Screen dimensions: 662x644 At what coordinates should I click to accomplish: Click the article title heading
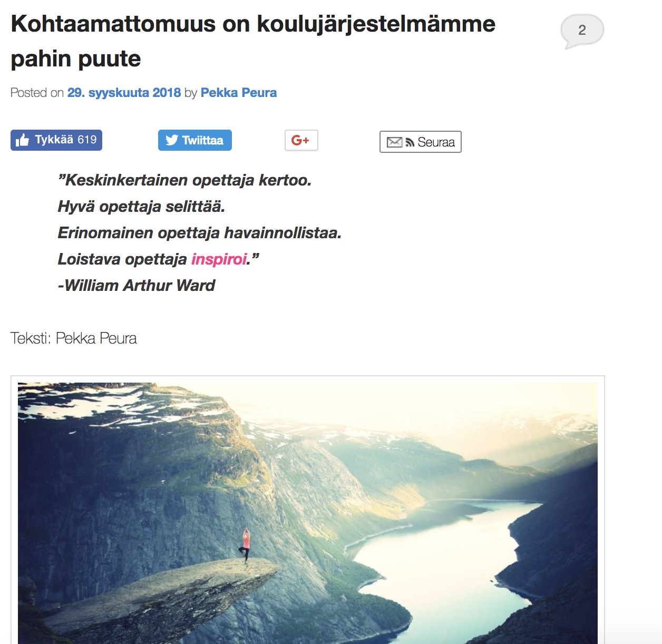(x=253, y=41)
